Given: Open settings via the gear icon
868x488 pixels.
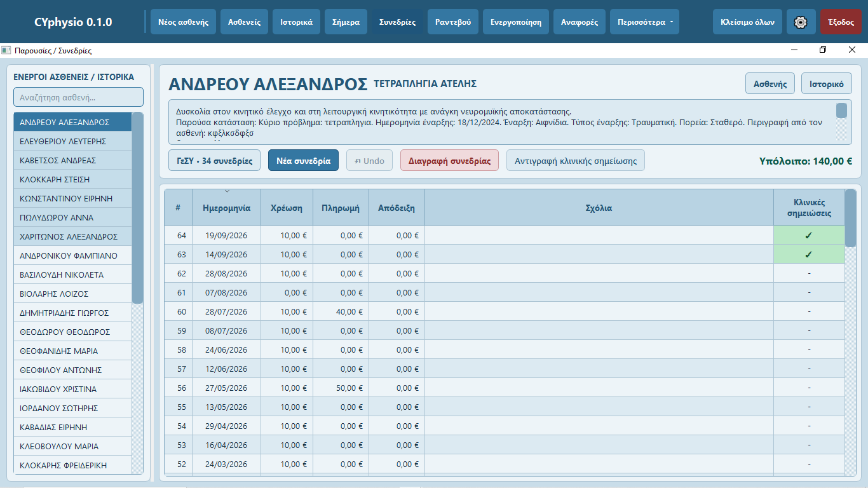Looking at the screenshot, I should pos(801,22).
